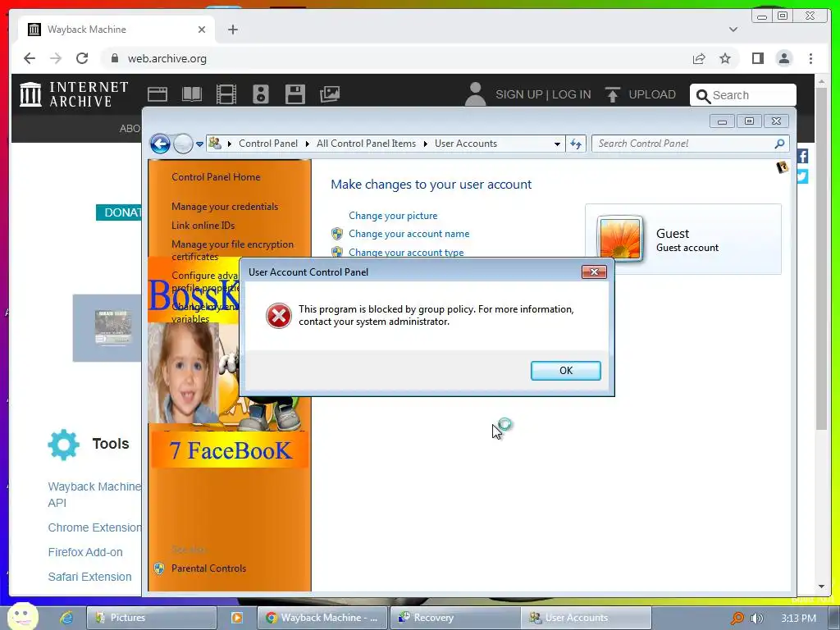Image resolution: width=840 pixels, height=630 pixels.
Task: Click the Internet Archive logo
Action: pyautogui.click(x=74, y=94)
